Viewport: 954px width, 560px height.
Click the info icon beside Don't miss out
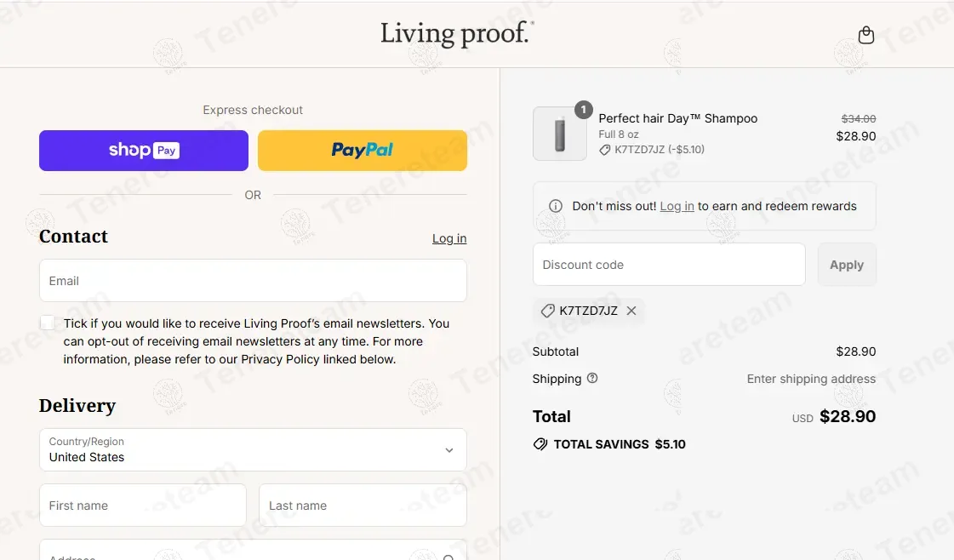(556, 206)
